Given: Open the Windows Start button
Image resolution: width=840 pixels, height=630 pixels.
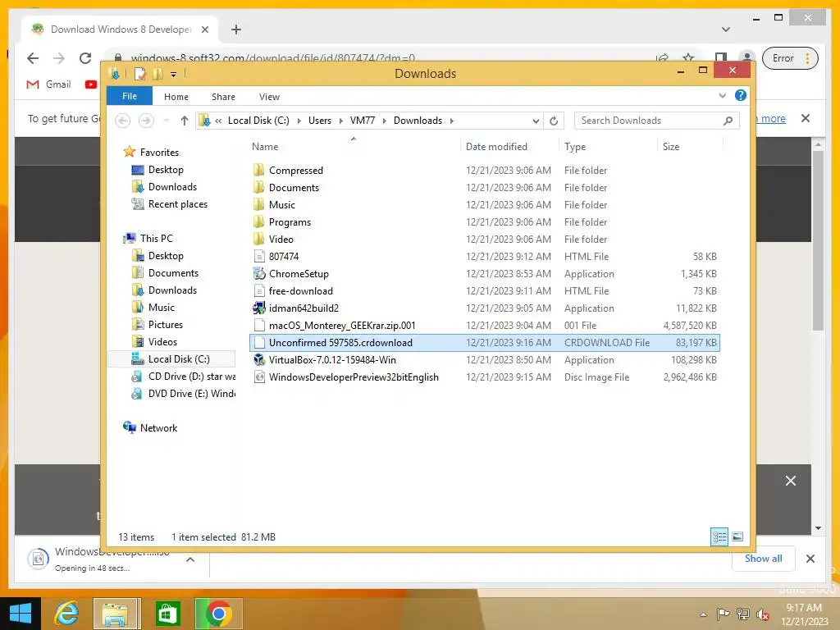Looking at the screenshot, I should pyautogui.click(x=21, y=614).
